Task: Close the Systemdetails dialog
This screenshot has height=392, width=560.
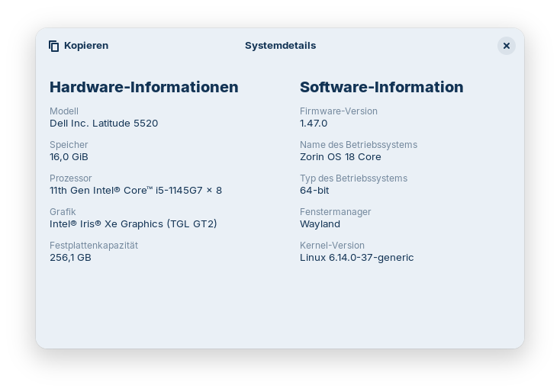Action: [506, 46]
